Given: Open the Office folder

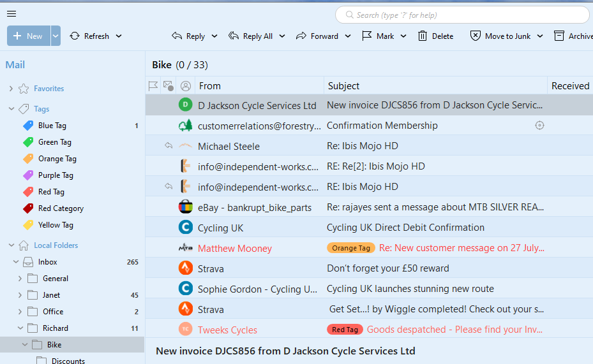Looking at the screenshot, I should pyautogui.click(x=53, y=312).
